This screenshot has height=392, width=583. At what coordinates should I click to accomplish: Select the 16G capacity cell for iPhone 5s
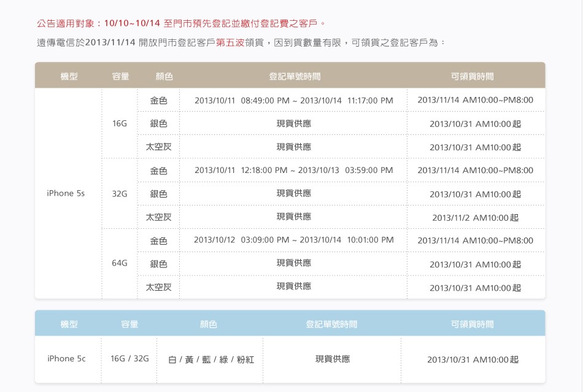[120, 123]
